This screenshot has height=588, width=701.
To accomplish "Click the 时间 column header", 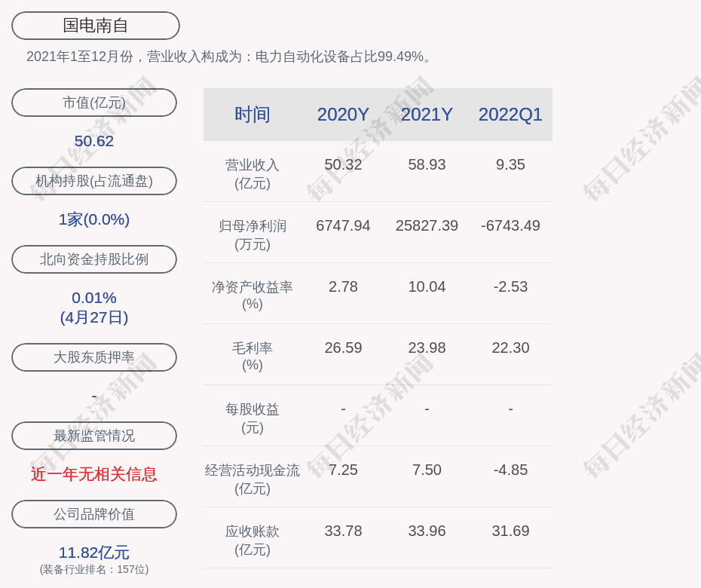I will click(x=253, y=115).
